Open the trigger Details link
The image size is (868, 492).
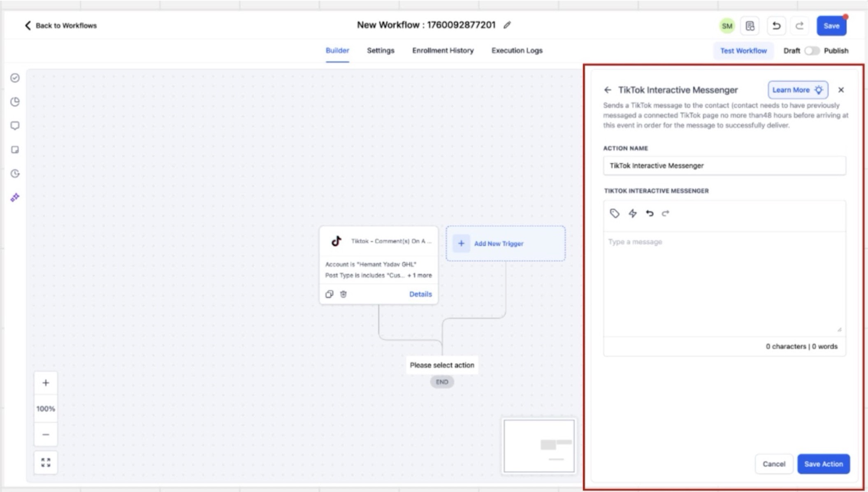[420, 294]
